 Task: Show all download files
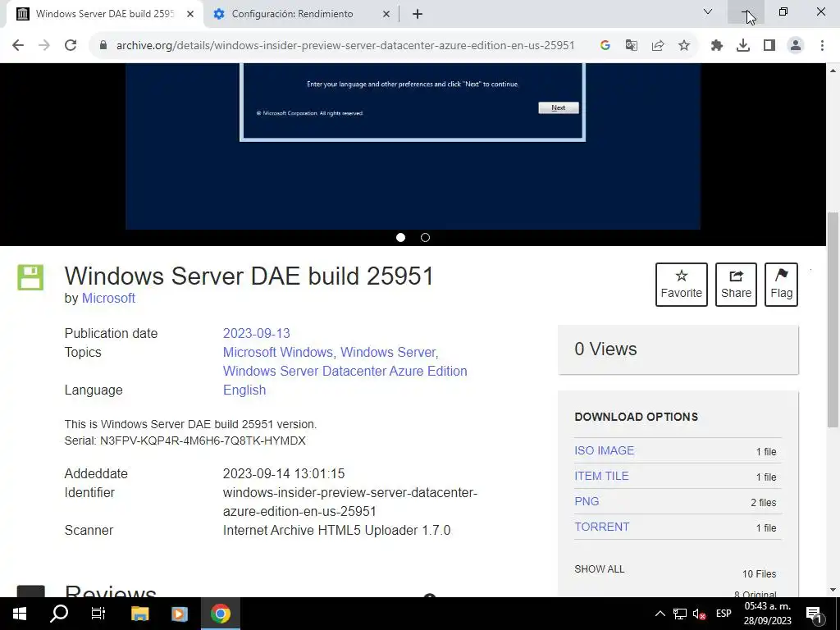point(600,569)
